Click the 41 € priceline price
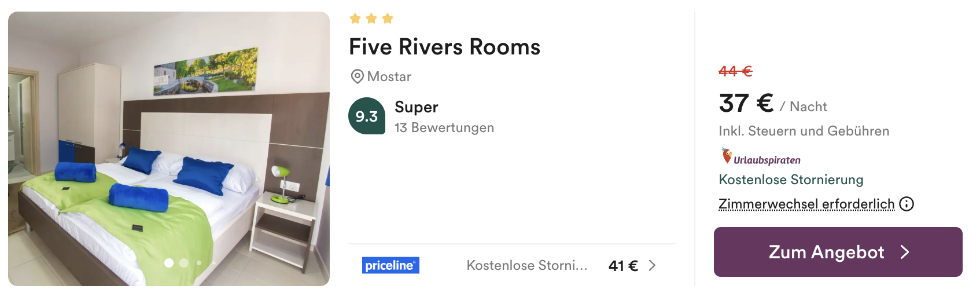This screenshot has width=980, height=300. (623, 266)
